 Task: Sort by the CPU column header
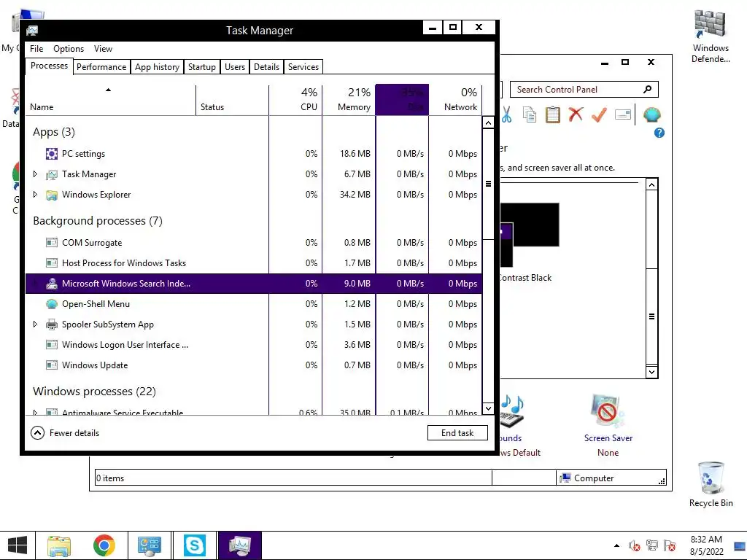(296, 101)
